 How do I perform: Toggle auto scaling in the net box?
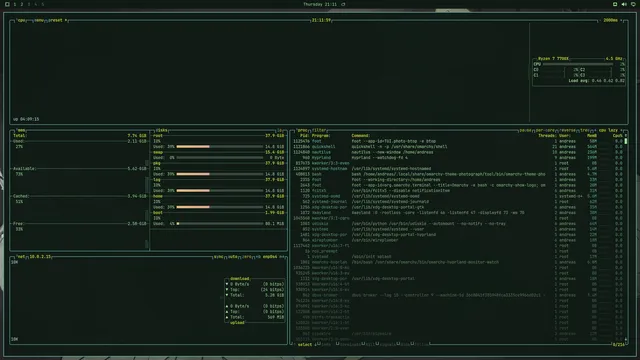(x=233, y=257)
